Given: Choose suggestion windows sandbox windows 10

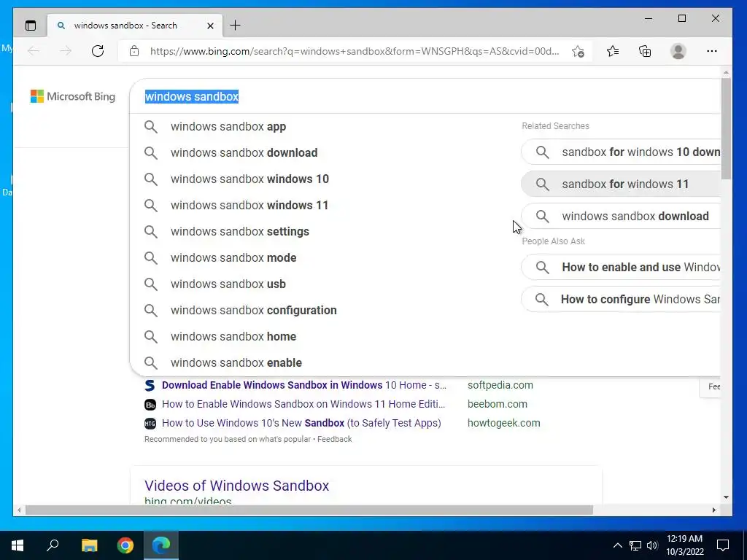Looking at the screenshot, I should tap(324, 179).
